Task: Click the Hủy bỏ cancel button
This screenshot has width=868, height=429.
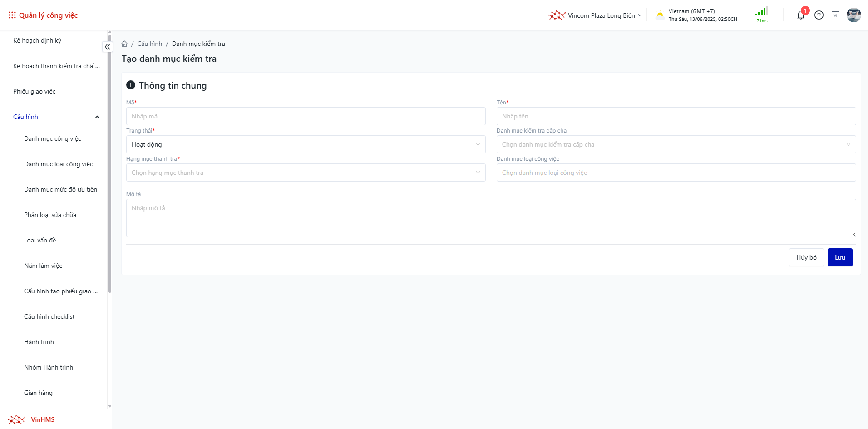Action: pos(806,257)
